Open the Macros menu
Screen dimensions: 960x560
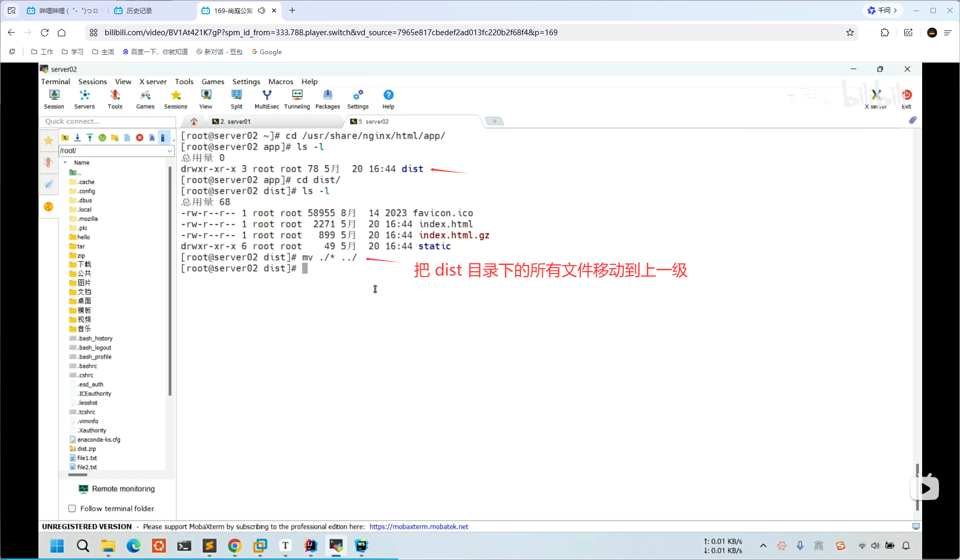click(281, 82)
